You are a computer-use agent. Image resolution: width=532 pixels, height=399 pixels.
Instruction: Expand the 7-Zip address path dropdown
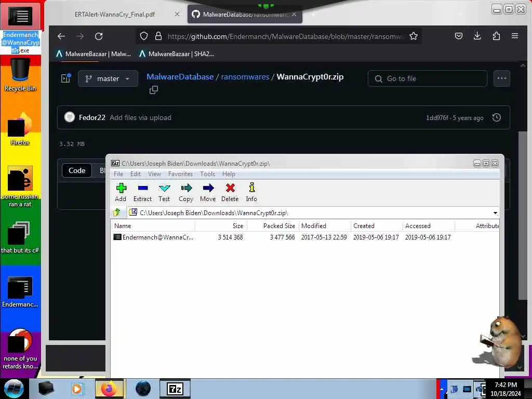click(495, 213)
